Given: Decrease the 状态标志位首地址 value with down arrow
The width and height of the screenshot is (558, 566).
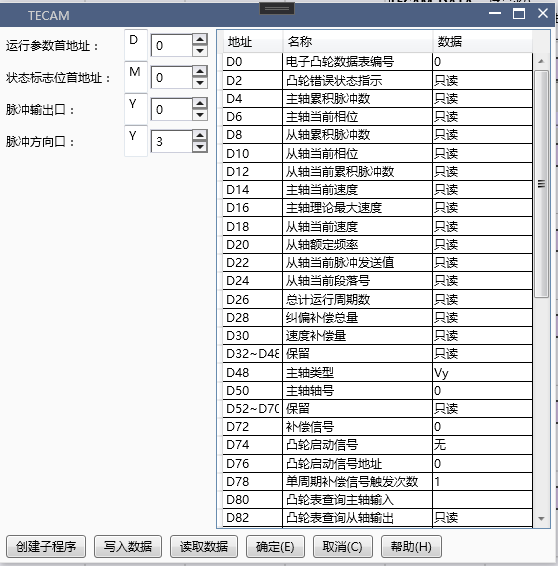Looking at the screenshot, I should (x=200, y=83).
